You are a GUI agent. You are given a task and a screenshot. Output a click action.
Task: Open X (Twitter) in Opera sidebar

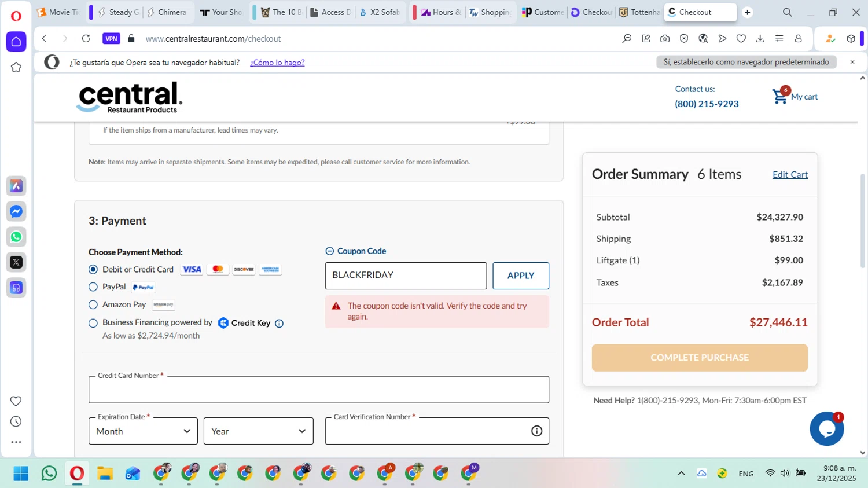click(16, 262)
